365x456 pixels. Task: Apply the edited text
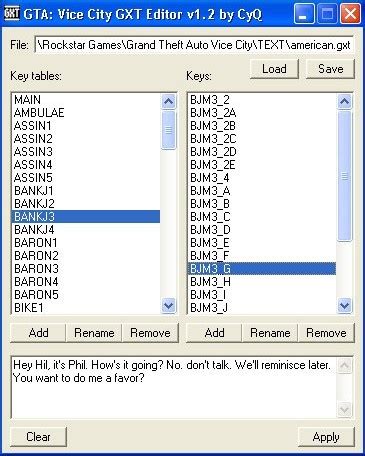coord(326,437)
